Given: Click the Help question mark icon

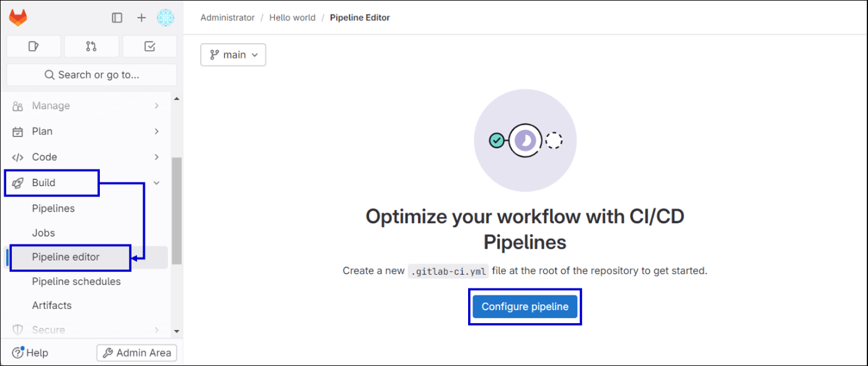Looking at the screenshot, I should pyautogui.click(x=18, y=353).
